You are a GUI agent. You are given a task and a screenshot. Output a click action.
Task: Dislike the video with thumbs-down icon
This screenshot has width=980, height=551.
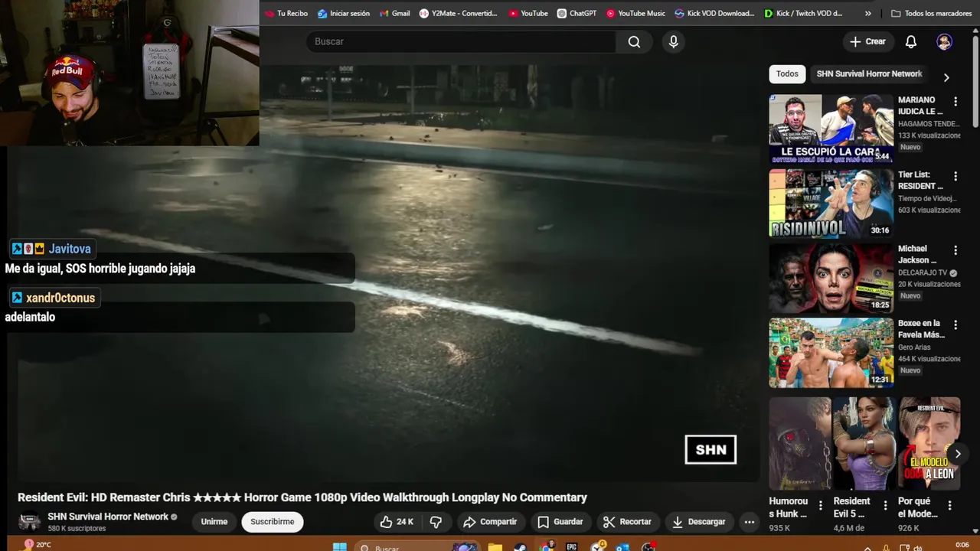coord(436,522)
